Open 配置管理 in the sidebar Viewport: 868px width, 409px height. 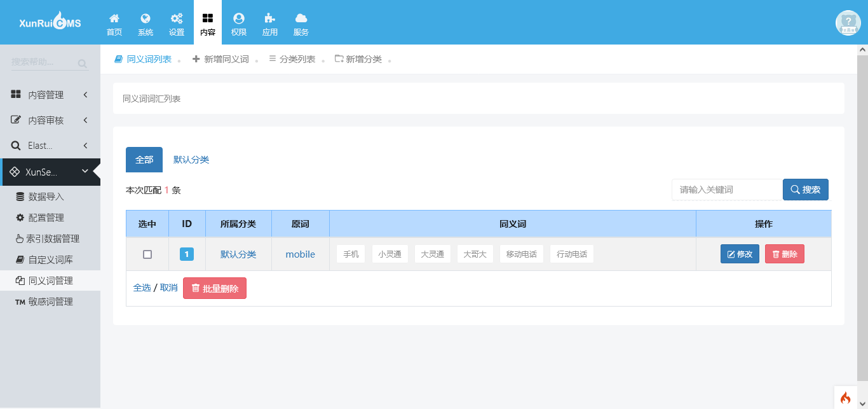pos(50,218)
